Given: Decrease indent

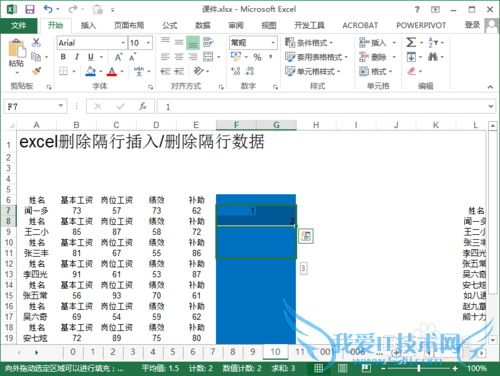Looking at the screenshot, I should (x=165, y=71).
